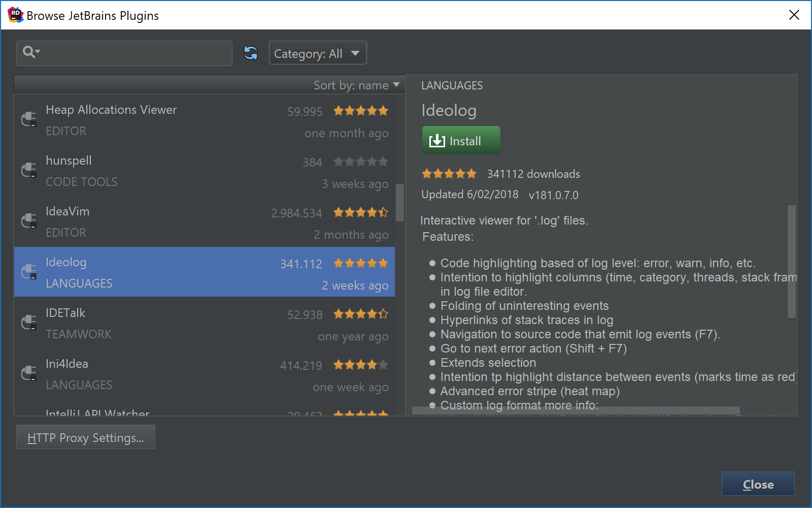Click '59.995' download count
The image size is (812, 508).
coord(304,112)
